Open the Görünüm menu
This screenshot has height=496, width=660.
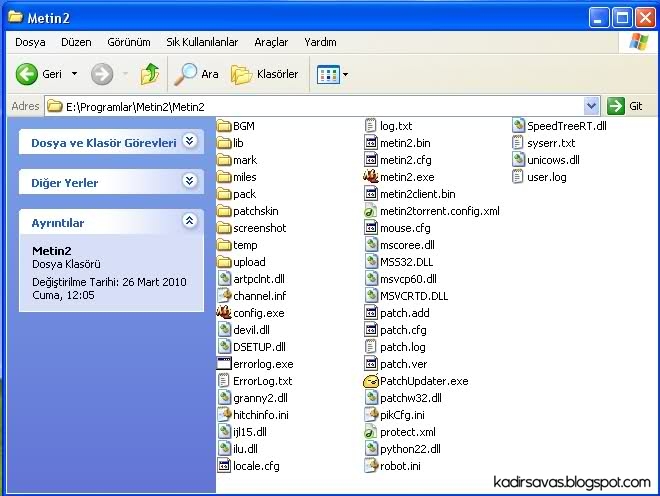tap(129, 42)
